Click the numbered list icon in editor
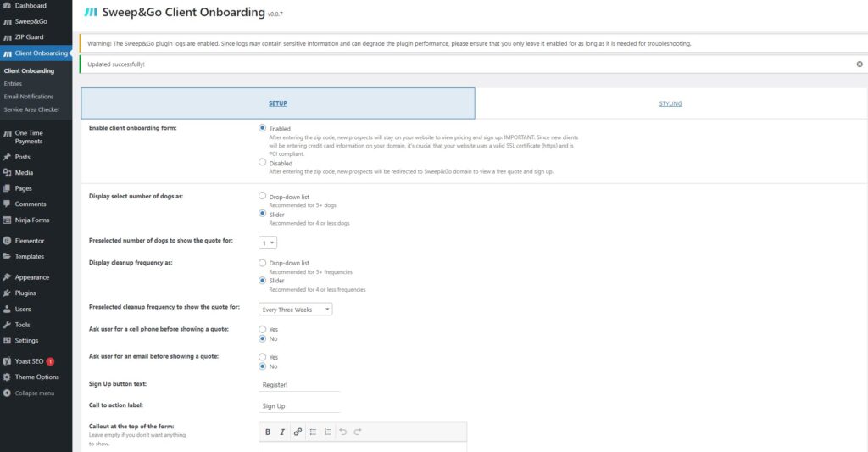Image resolution: width=868 pixels, height=452 pixels. point(327,432)
